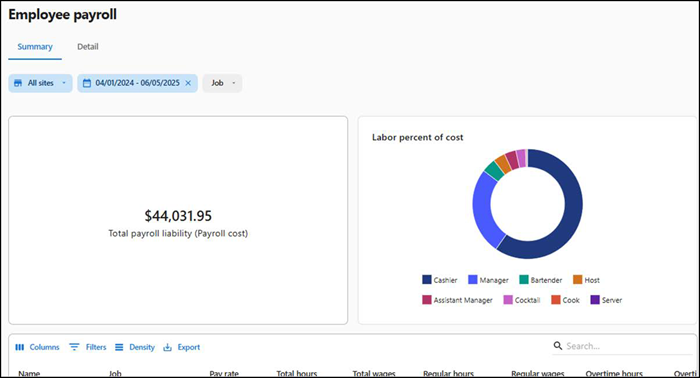Expand the All sites dropdown arrow
Screen dimensions: 700x378
(x=64, y=83)
